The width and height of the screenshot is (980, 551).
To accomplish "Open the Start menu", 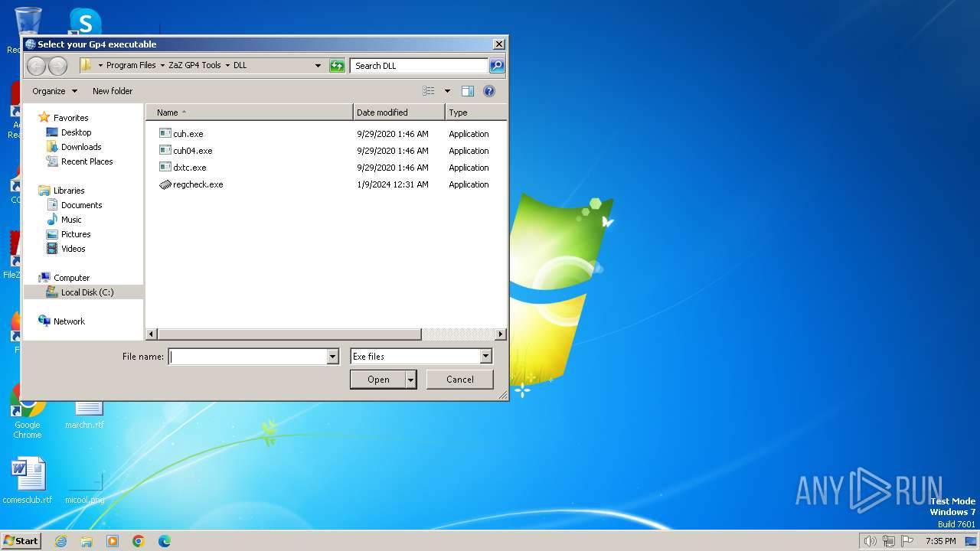I will tap(21, 541).
